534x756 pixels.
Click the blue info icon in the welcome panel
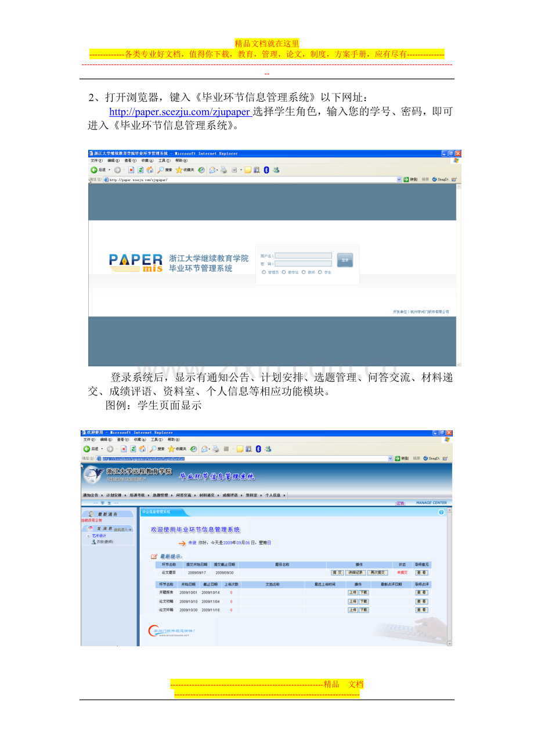[441, 512]
